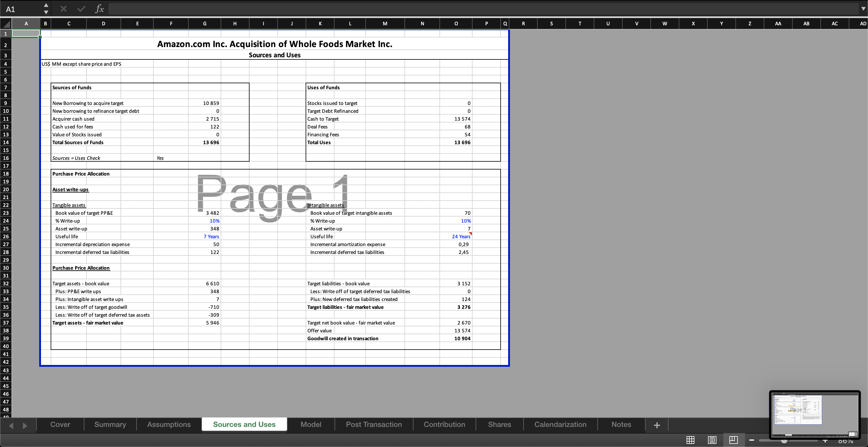Click the 'Sources and Uses' subtitle cell

(275, 55)
